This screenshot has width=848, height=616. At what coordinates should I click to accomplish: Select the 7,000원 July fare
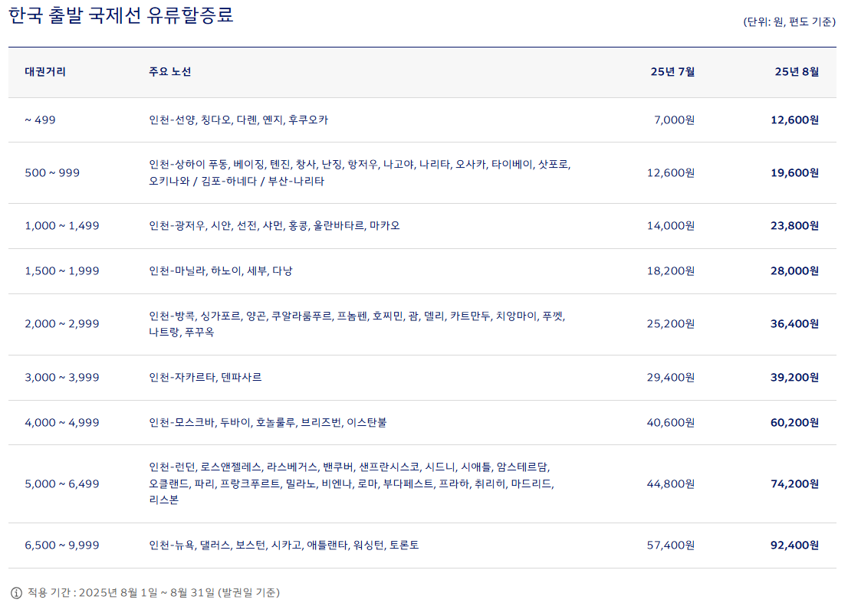tap(674, 120)
